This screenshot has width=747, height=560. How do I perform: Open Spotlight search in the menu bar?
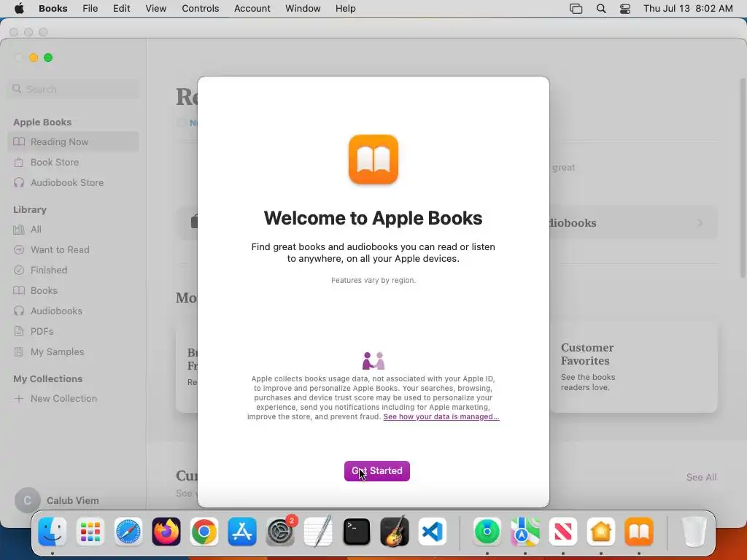(x=601, y=9)
